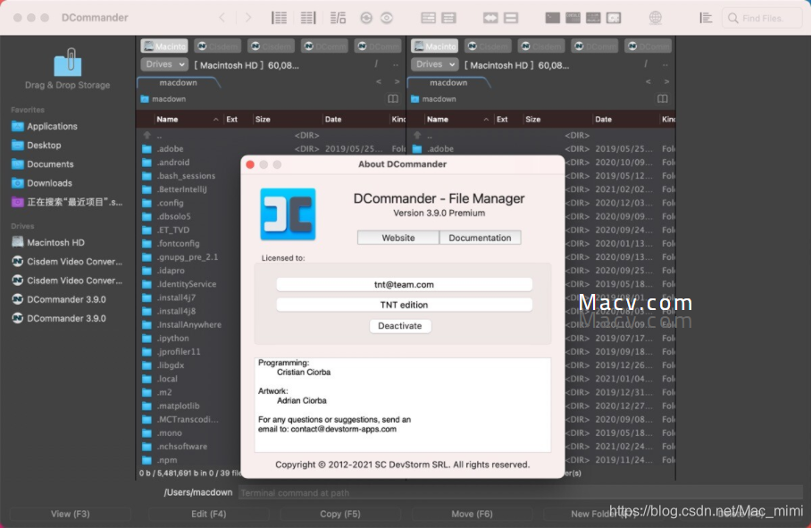Viewport: 812px width, 528px height.
Task: Open the Drives dropdown in right panel
Action: [x=434, y=64]
